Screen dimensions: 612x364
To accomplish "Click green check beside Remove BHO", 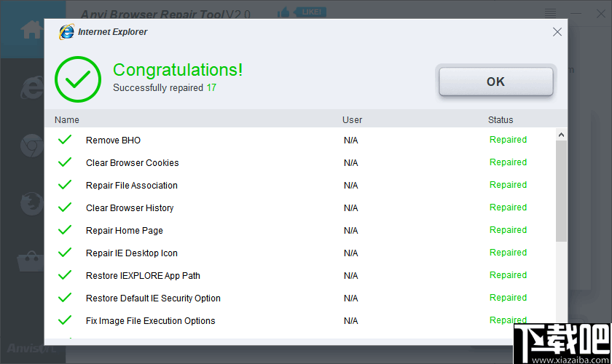I will (x=65, y=140).
